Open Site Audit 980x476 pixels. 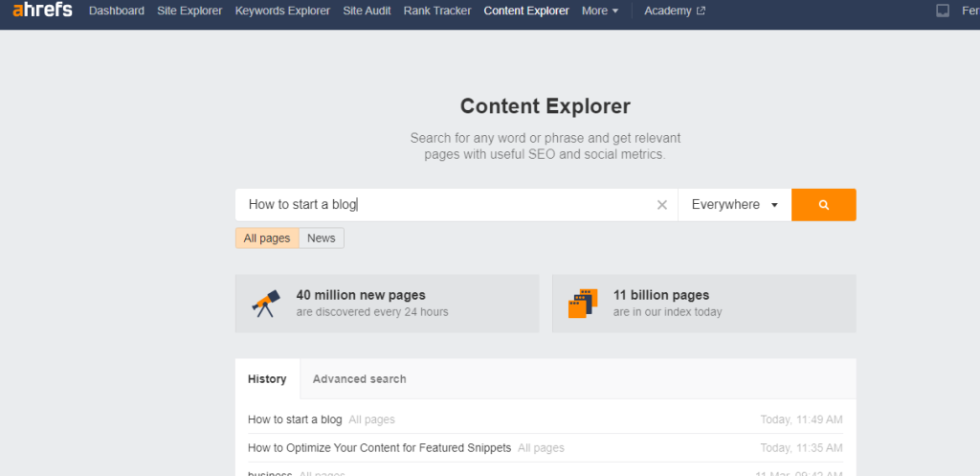(x=367, y=11)
